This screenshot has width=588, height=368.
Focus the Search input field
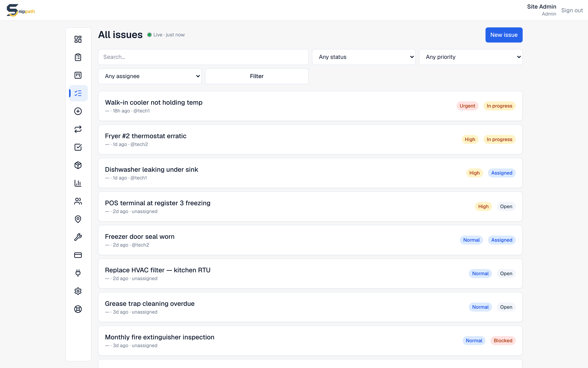(x=203, y=57)
